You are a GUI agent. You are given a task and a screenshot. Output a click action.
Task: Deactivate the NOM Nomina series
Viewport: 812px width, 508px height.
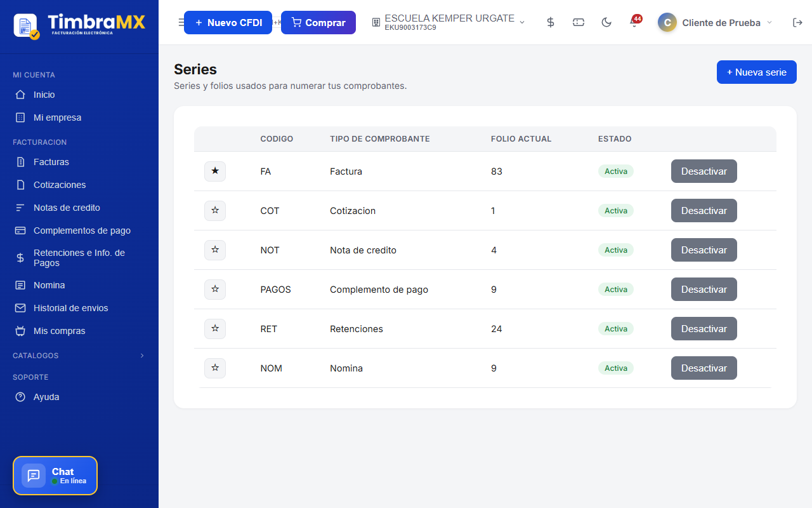pos(704,368)
